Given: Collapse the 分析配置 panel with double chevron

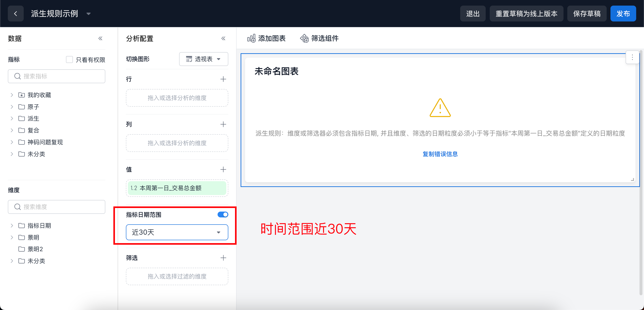Looking at the screenshot, I should [x=223, y=38].
